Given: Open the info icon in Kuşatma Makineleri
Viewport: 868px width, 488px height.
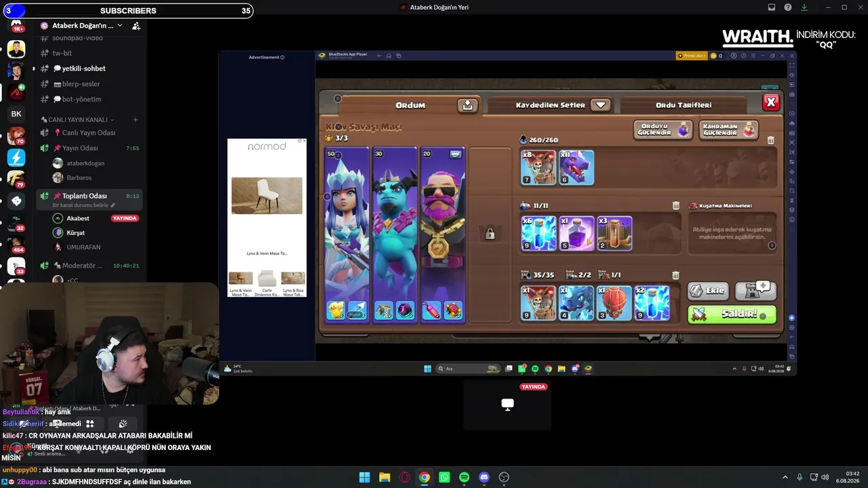Looking at the screenshot, I should 772,245.
